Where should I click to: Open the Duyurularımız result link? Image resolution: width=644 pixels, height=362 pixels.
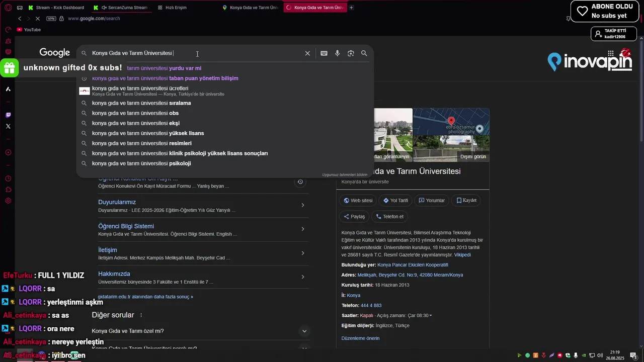(117, 202)
